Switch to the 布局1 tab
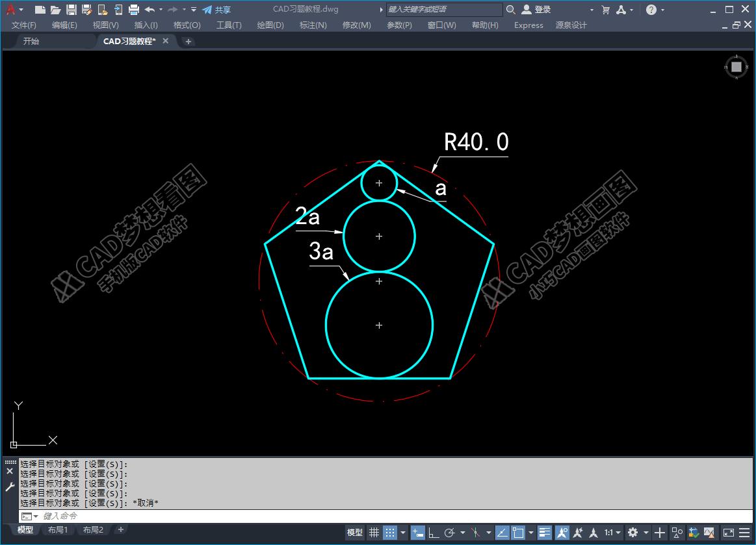756x545 pixels. click(x=58, y=529)
